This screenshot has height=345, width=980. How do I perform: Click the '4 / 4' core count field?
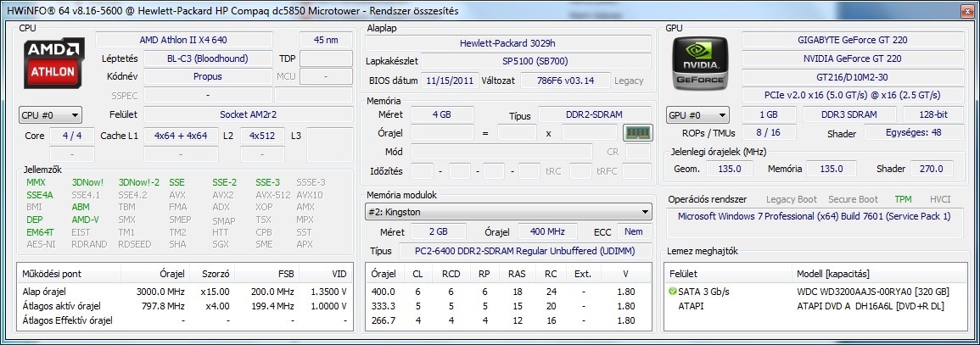pyautogui.click(x=72, y=136)
